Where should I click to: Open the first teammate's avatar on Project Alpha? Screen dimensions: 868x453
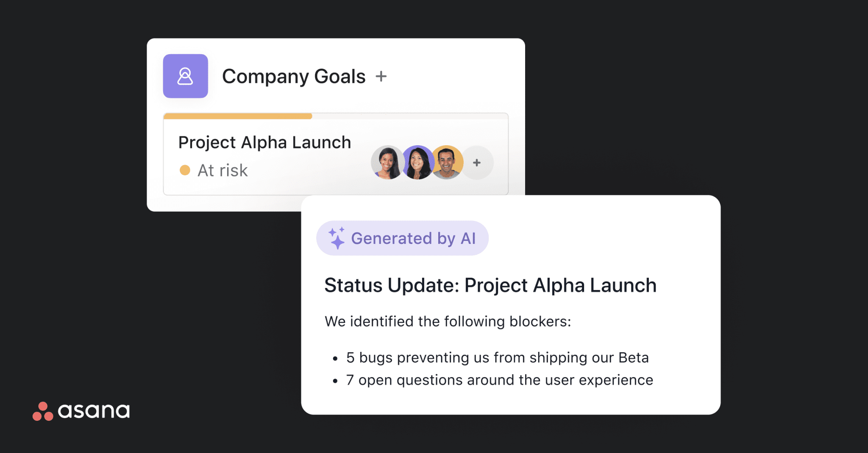[x=386, y=163]
